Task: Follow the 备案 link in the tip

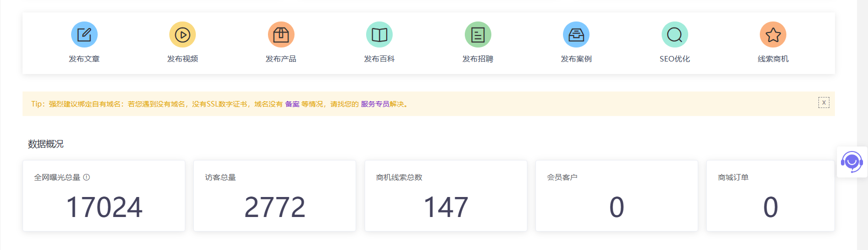Action: coord(292,104)
